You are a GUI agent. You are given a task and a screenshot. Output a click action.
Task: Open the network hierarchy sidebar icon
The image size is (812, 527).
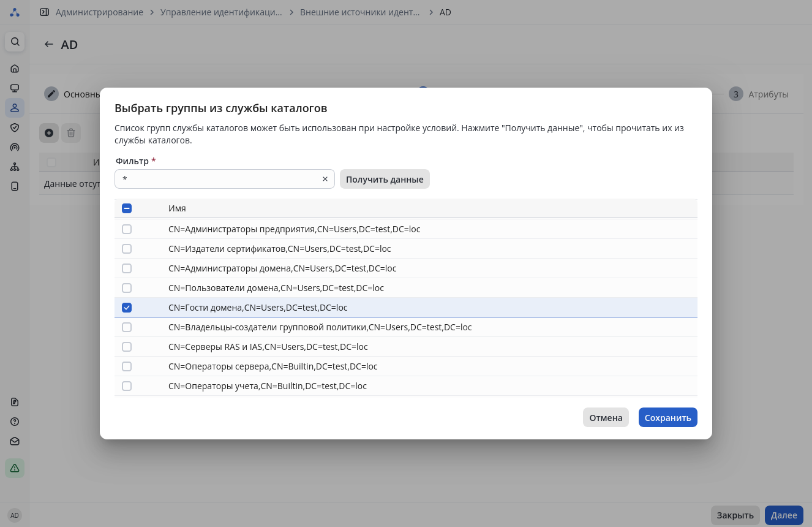click(x=15, y=167)
